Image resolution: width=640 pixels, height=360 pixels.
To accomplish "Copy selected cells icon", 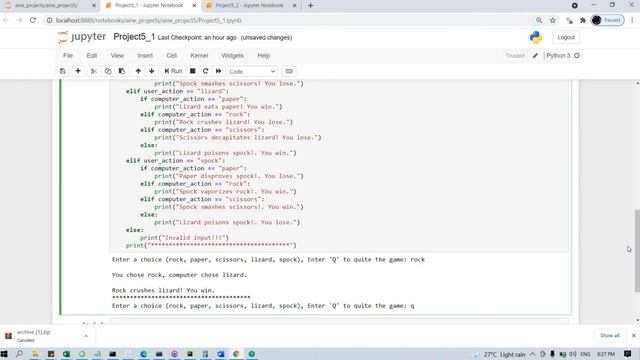I will coord(108,71).
